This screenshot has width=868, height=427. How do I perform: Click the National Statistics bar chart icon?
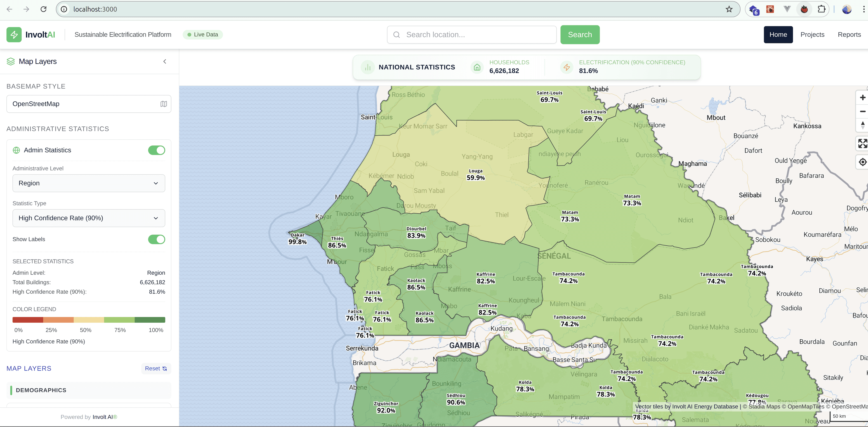click(368, 67)
